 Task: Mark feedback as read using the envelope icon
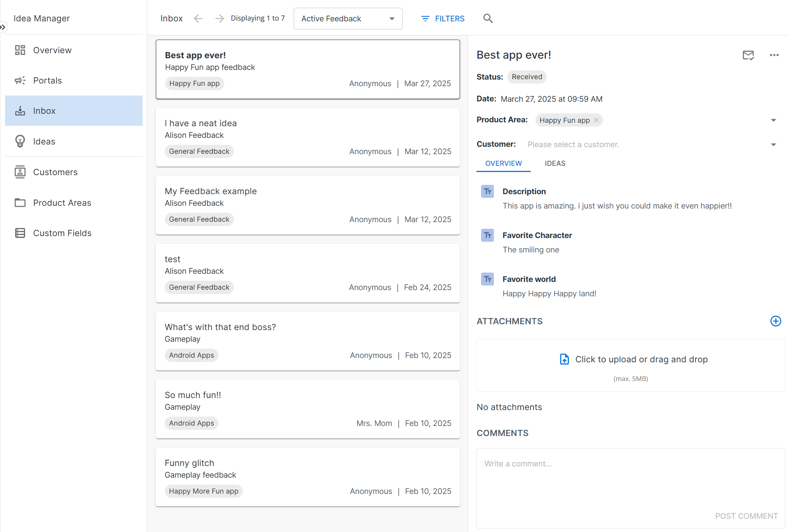(748, 55)
